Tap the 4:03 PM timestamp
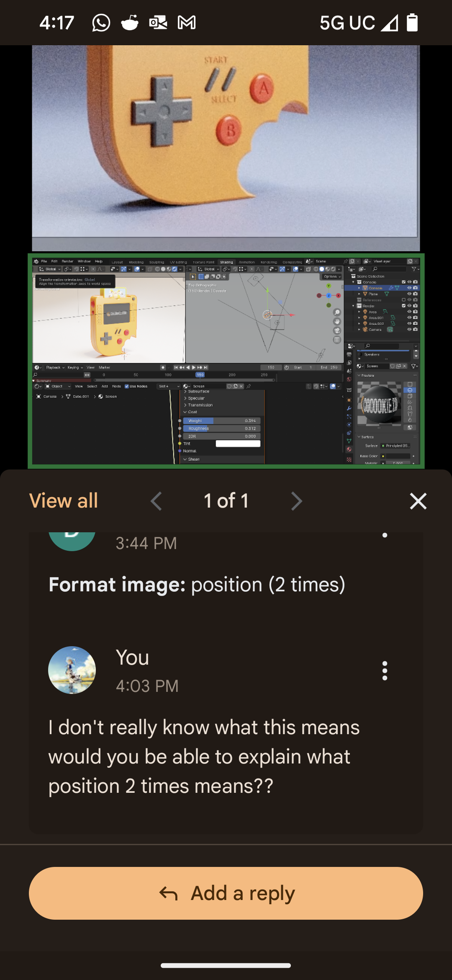The width and height of the screenshot is (452, 980). [147, 686]
